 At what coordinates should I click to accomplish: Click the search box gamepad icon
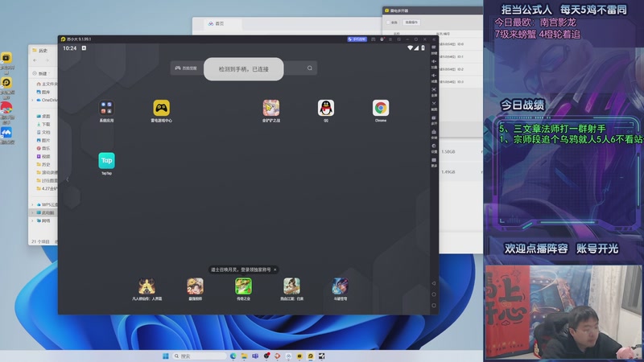pyautogui.click(x=178, y=68)
